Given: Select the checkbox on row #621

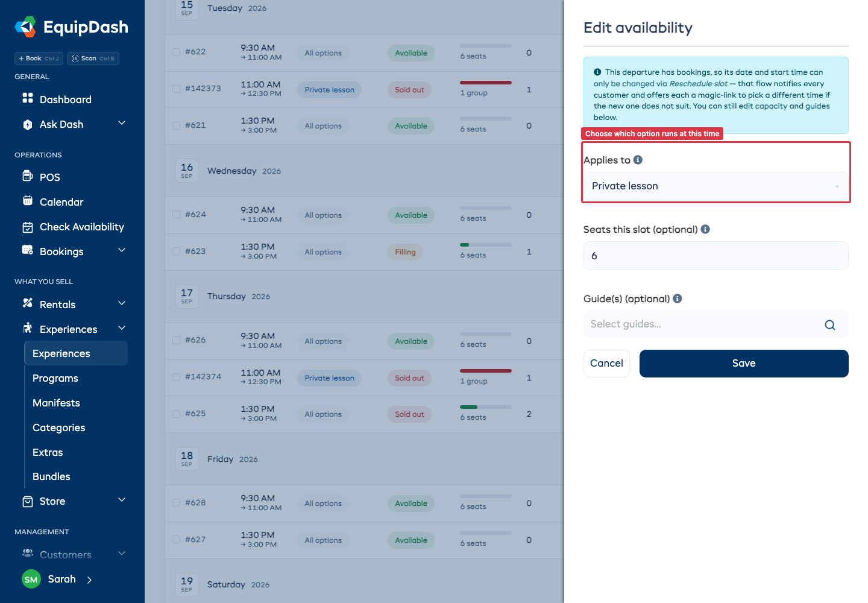Looking at the screenshot, I should pyautogui.click(x=177, y=125).
